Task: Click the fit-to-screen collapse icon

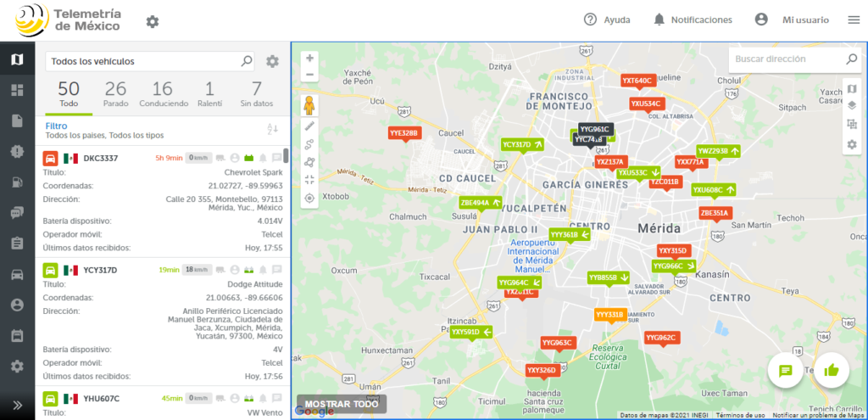Action: (x=309, y=180)
